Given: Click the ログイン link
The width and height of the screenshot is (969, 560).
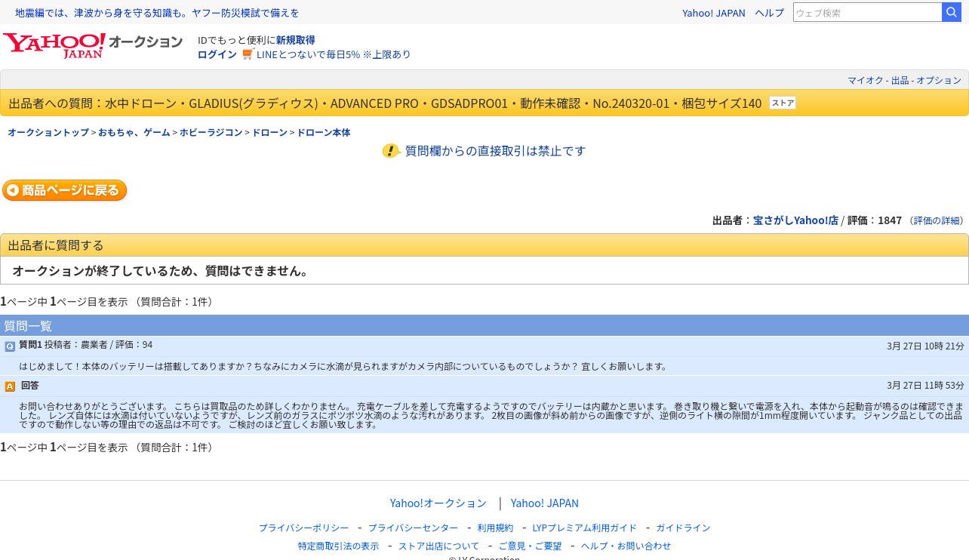Looking at the screenshot, I should 217,54.
